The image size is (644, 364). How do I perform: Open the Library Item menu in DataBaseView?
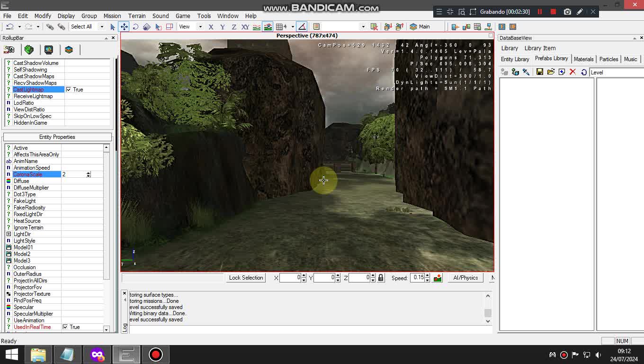540,48
